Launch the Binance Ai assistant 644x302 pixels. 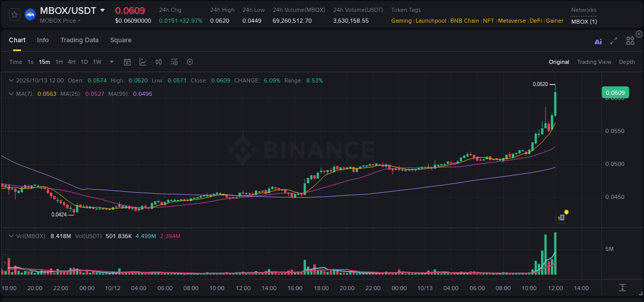coord(598,41)
